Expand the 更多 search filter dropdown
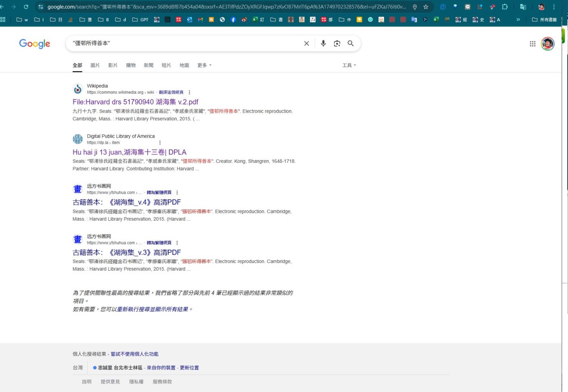Image resolution: width=568 pixels, height=392 pixels. click(204, 65)
